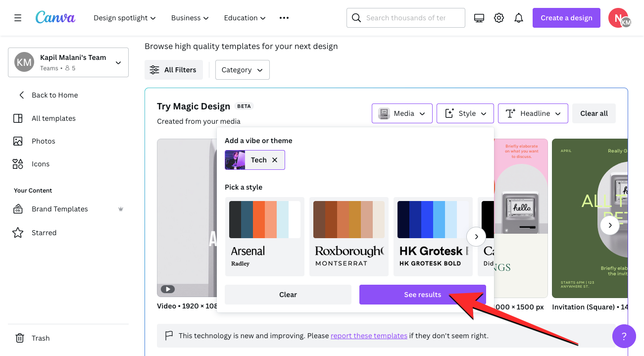This screenshot has height=356, width=644.
Task: Click the report these templates link
Action: tap(369, 336)
